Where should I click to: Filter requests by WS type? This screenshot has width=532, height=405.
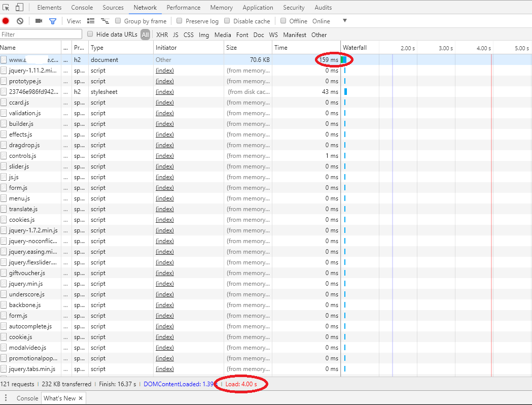(273, 35)
